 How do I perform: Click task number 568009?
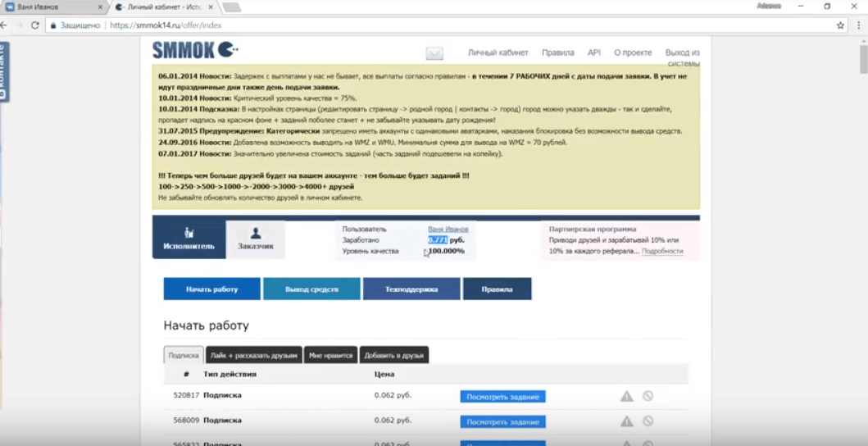tap(186, 421)
